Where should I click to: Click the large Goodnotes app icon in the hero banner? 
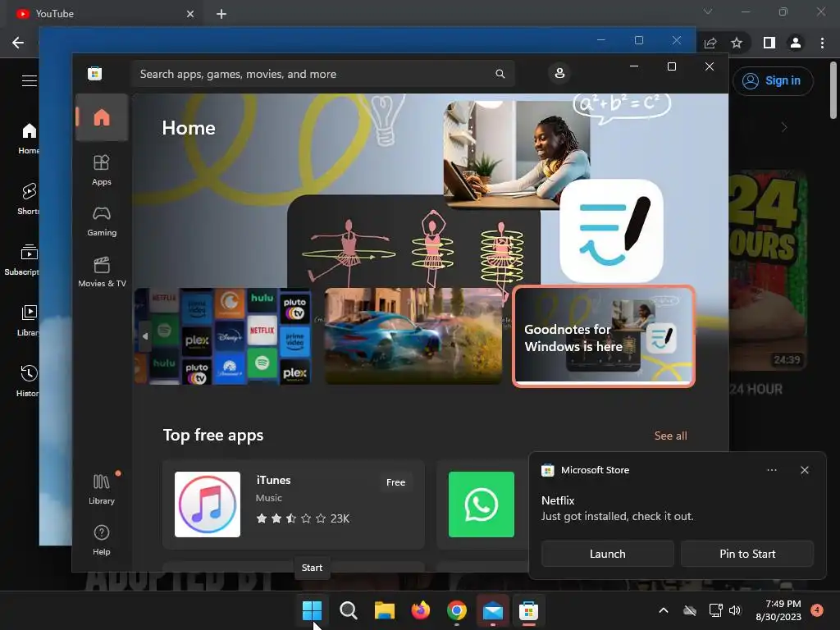pyautogui.click(x=611, y=231)
